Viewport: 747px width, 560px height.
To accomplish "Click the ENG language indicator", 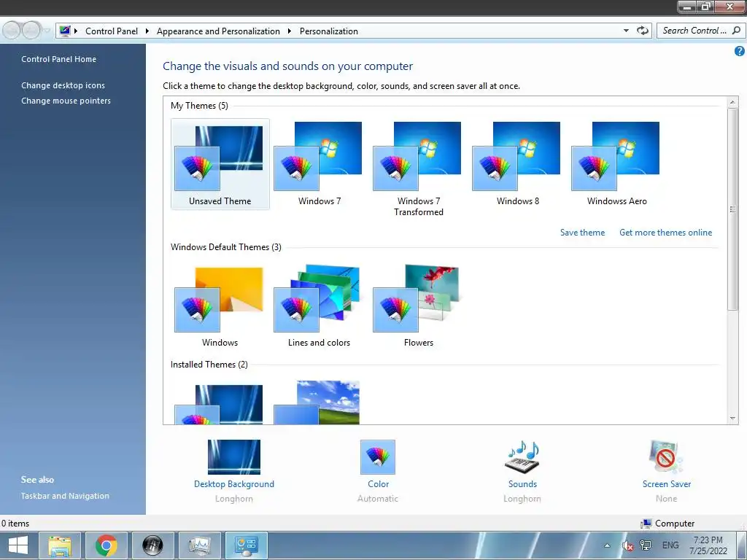I will point(670,545).
